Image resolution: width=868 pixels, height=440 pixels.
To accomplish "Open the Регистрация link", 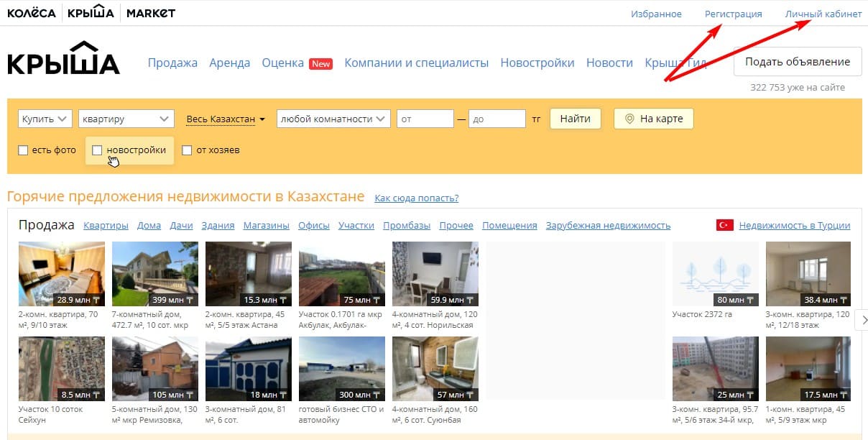I will [x=733, y=14].
